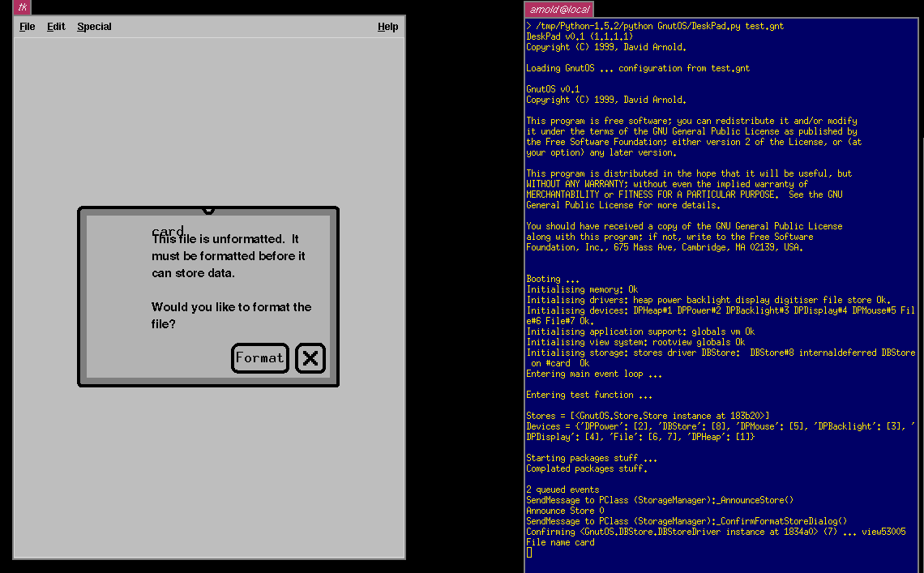The image size is (924, 573).
Task: Click the 'Booting ...' line in the terminal
Action: pos(553,279)
